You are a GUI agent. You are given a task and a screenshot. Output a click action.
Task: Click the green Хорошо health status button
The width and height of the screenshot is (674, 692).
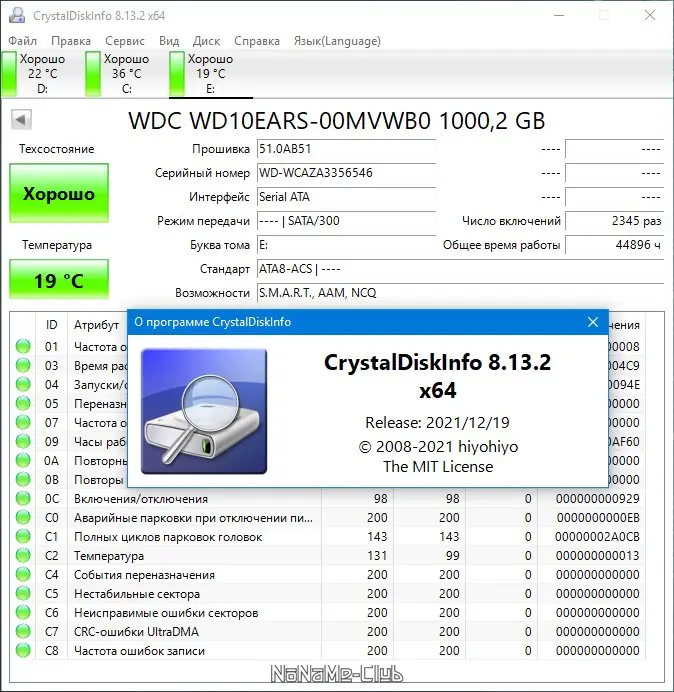point(59,193)
